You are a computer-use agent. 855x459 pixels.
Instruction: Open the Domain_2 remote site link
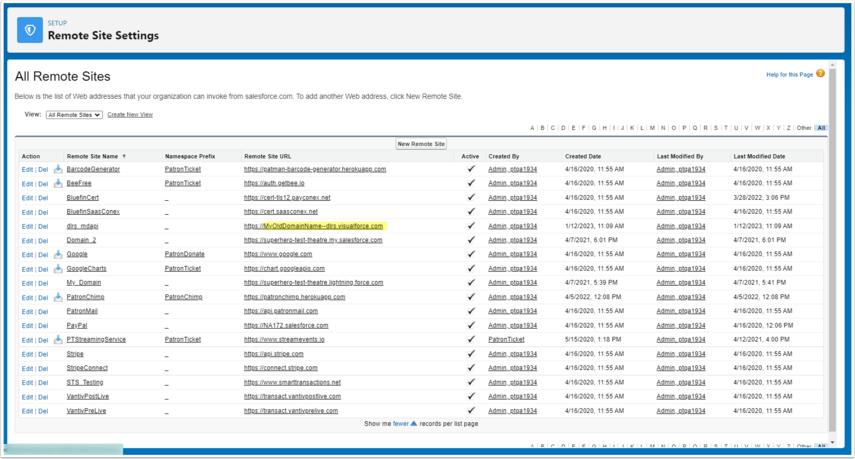point(81,240)
